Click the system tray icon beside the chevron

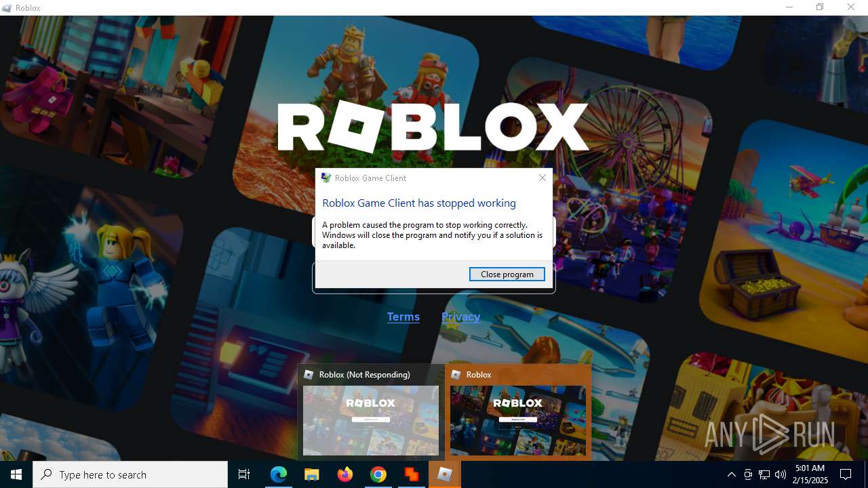(748, 474)
